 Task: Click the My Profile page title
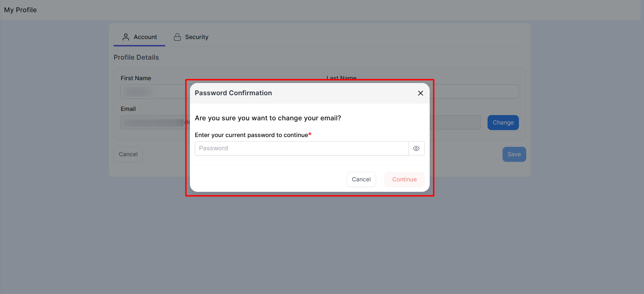[20, 10]
